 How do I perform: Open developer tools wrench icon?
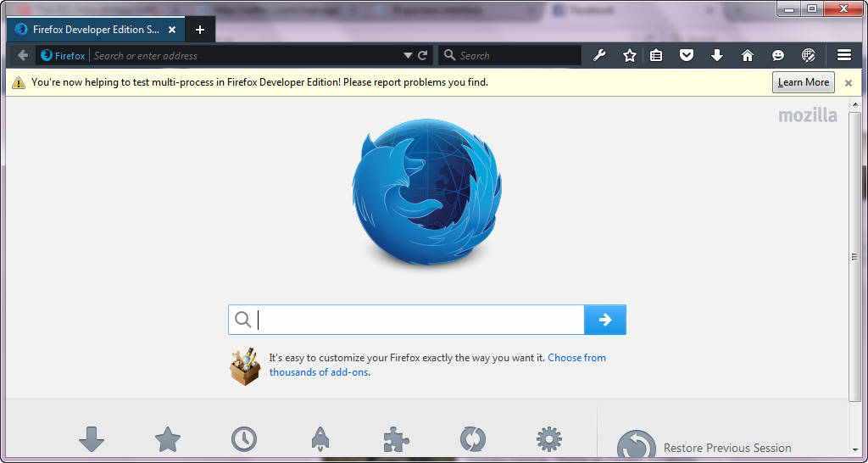[599, 55]
